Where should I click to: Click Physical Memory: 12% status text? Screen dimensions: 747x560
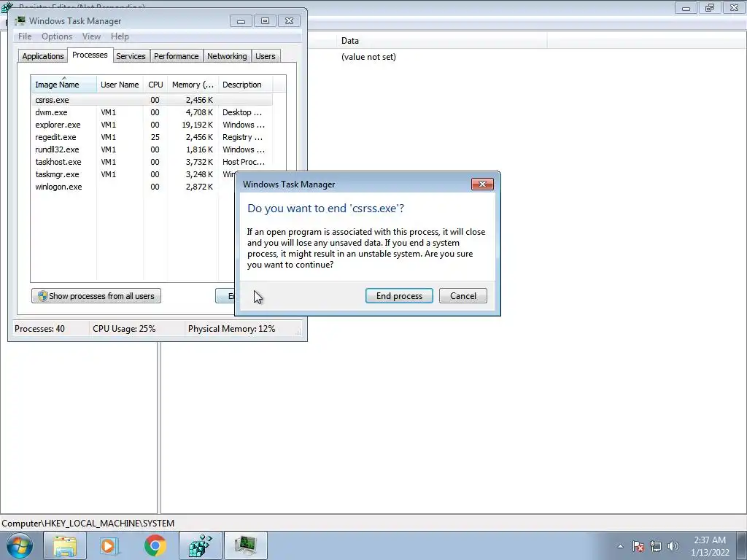(x=231, y=329)
